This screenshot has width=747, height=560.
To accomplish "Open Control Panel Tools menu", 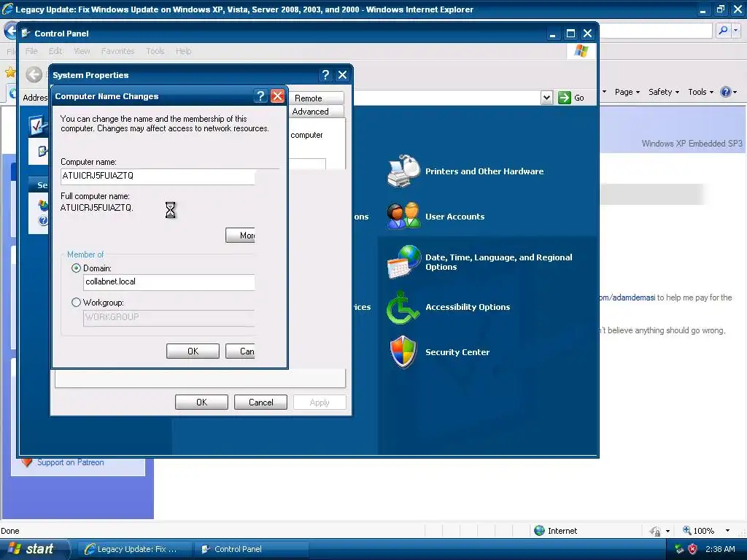I will pyautogui.click(x=155, y=51).
